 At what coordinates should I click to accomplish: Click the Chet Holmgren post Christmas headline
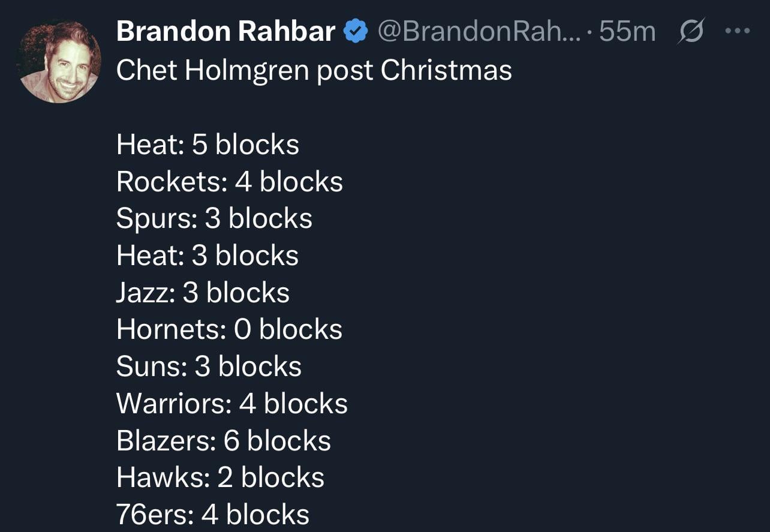[314, 70]
